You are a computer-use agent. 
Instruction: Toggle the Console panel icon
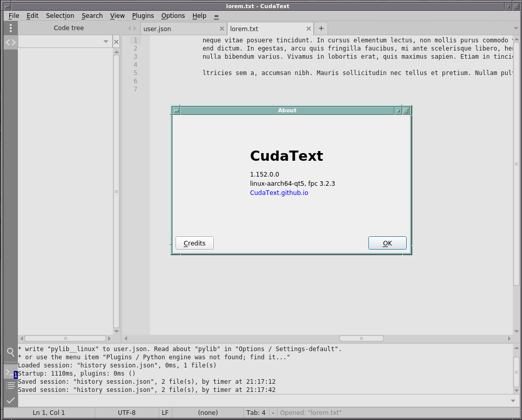click(x=10, y=372)
